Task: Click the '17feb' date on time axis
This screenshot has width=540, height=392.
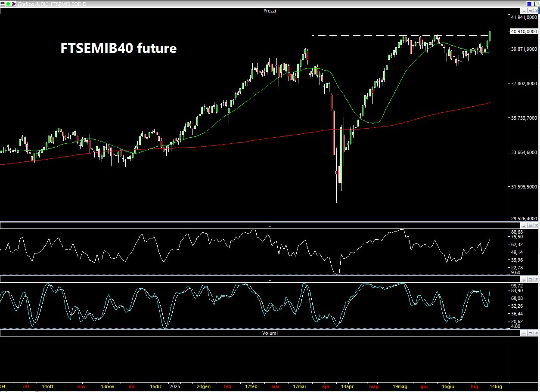Action: (x=251, y=386)
